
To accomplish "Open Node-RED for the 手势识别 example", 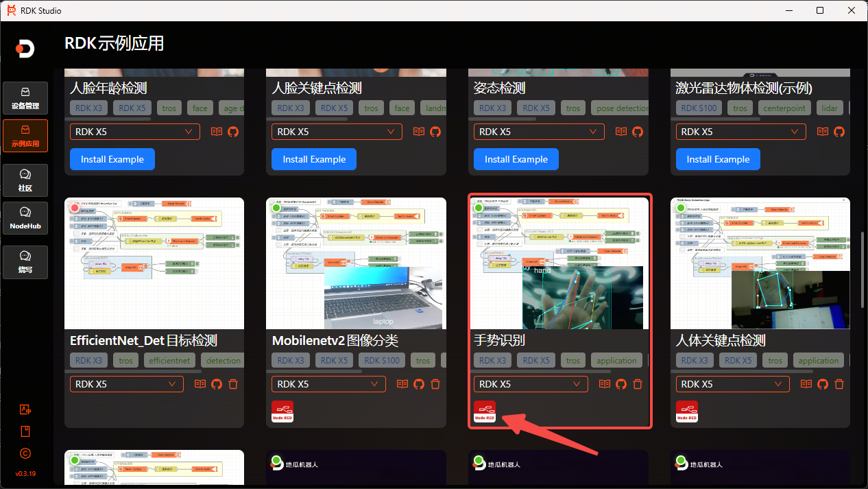I will click(x=485, y=412).
